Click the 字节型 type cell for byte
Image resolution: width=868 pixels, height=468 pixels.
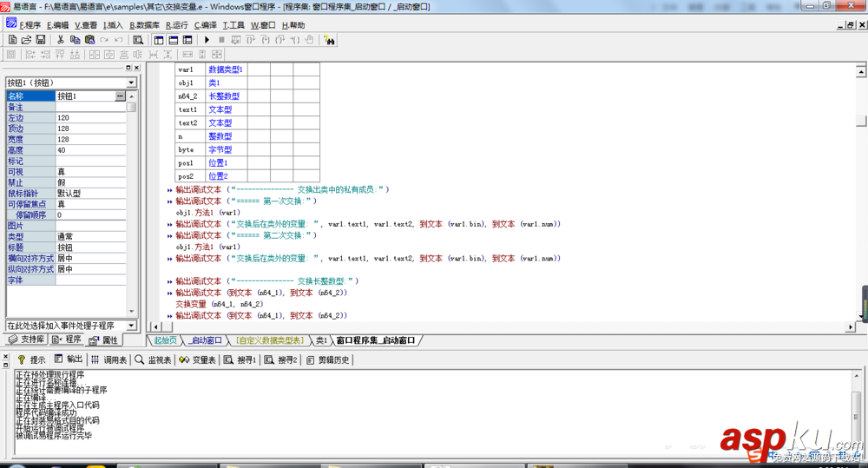click(x=227, y=149)
